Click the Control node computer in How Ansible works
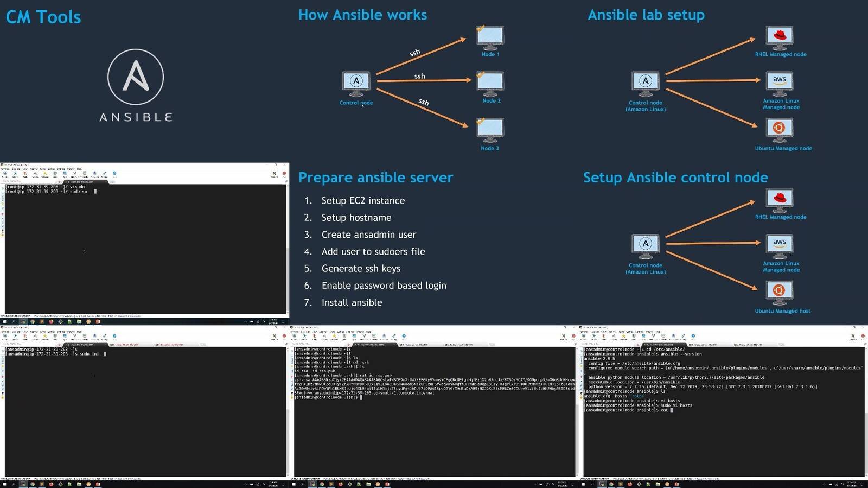 tap(356, 83)
